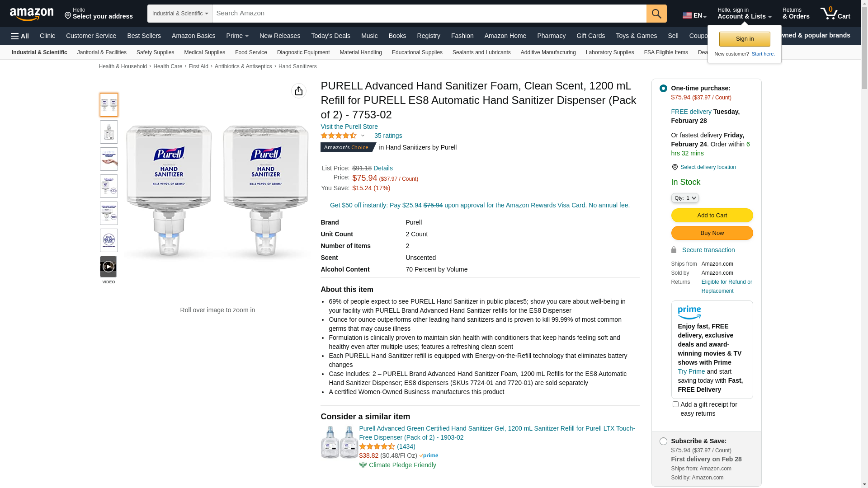Click into the Search Amazon field
Viewport: 868px width, 488px height.
click(429, 14)
